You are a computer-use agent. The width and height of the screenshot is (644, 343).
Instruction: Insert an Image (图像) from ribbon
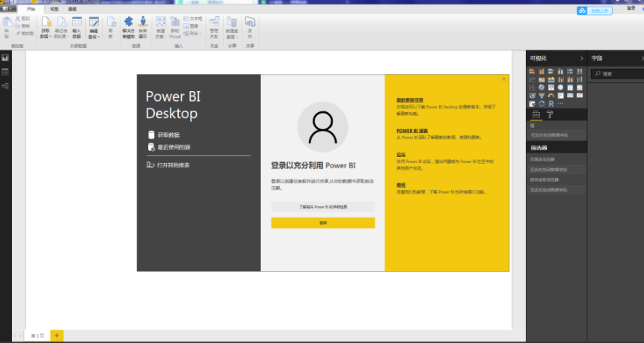tap(191, 26)
